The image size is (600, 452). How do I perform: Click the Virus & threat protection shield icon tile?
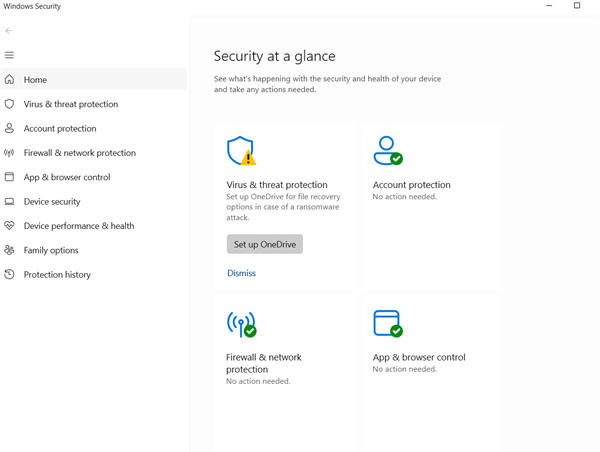point(241,151)
